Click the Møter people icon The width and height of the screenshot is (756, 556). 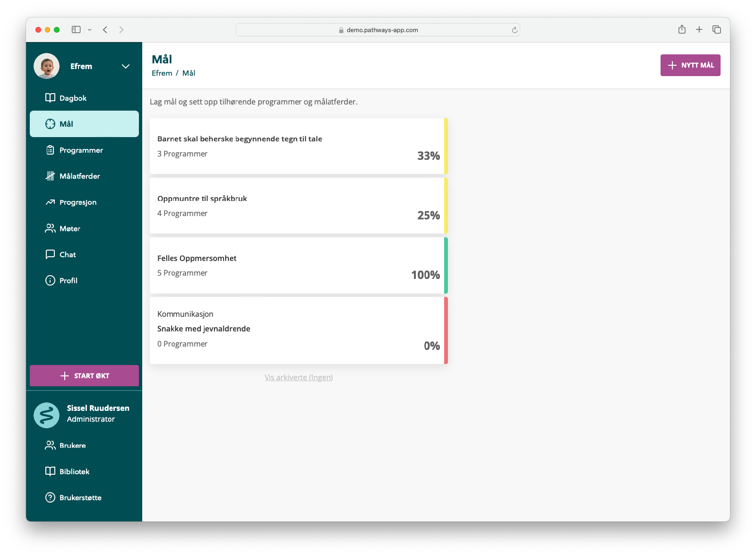point(50,228)
